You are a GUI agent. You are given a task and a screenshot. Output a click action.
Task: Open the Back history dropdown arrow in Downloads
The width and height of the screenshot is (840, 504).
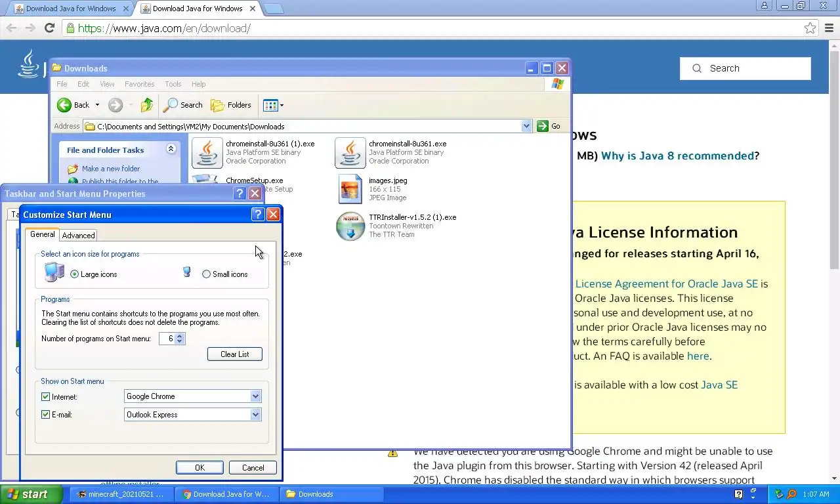pos(97,105)
